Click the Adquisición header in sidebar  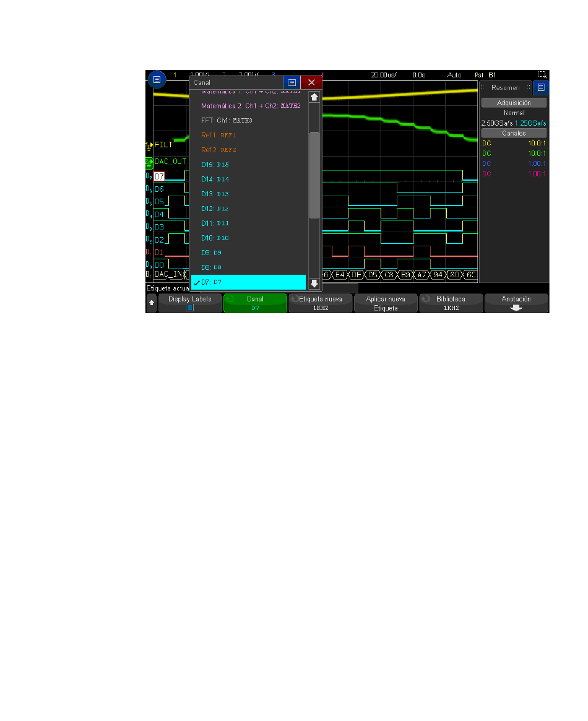(x=514, y=103)
